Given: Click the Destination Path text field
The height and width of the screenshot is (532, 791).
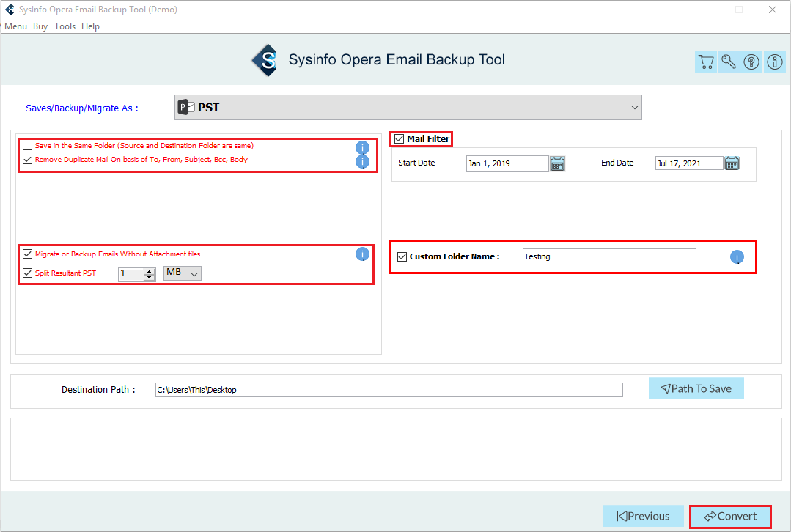Looking at the screenshot, I should click(389, 390).
